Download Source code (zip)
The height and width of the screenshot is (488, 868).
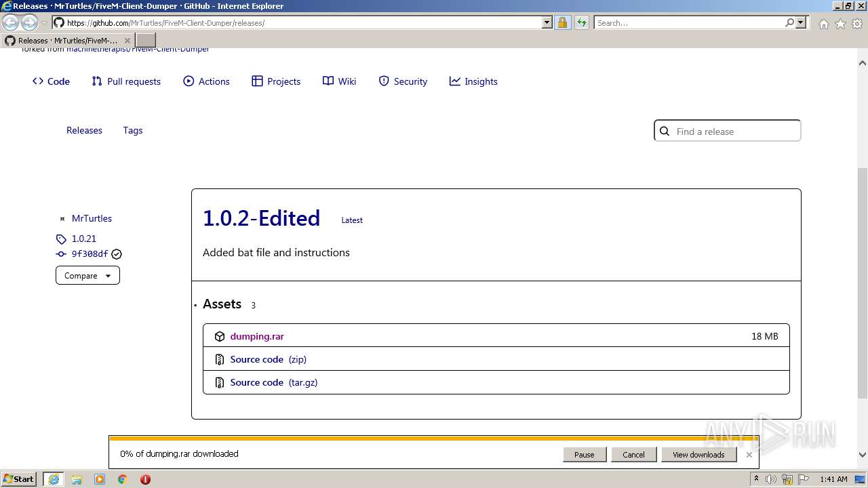click(x=268, y=359)
